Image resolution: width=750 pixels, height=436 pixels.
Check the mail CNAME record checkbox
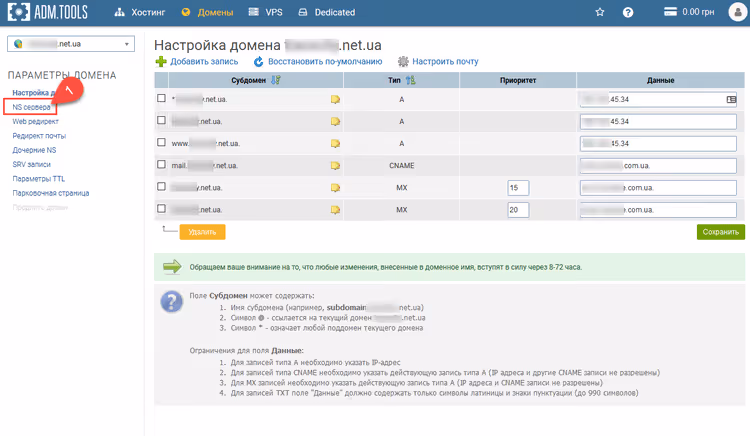tap(162, 164)
